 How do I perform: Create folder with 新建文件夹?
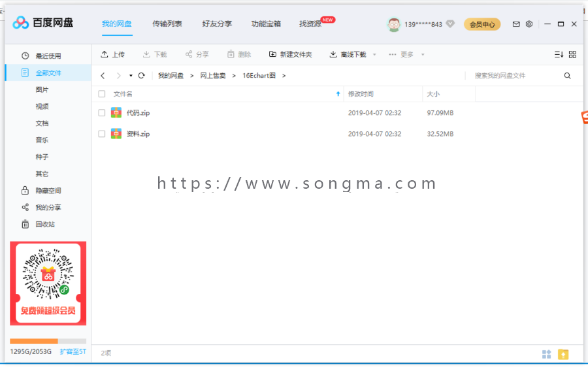tap(291, 54)
